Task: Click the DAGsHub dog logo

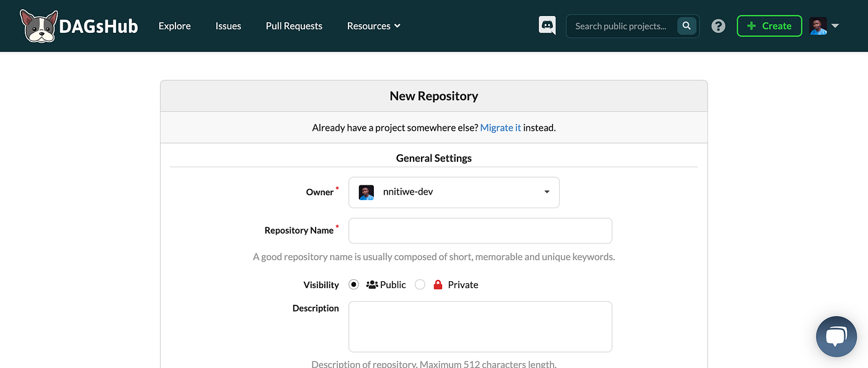Action: 37,25
